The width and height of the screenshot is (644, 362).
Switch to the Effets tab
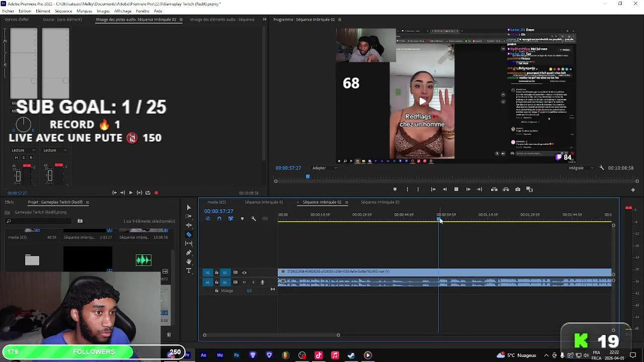[x=9, y=202]
